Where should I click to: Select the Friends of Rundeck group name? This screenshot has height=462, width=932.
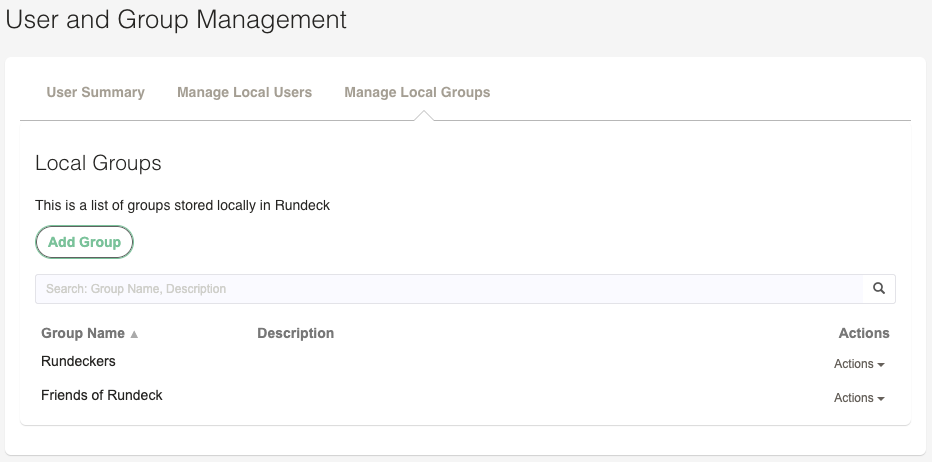[x=102, y=395]
